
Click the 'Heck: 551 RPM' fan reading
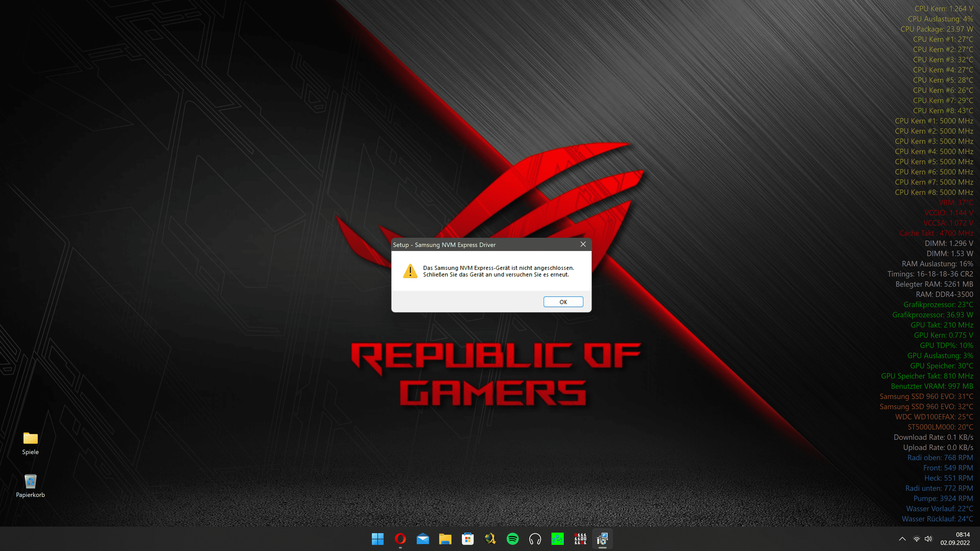click(x=948, y=478)
